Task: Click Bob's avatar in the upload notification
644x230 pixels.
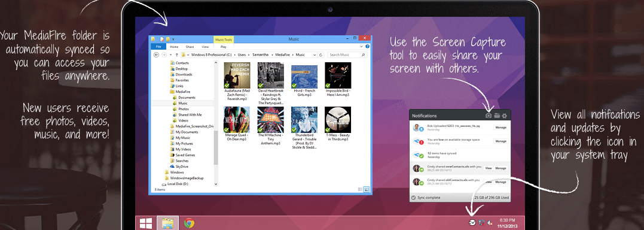Action: click(417, 128)
